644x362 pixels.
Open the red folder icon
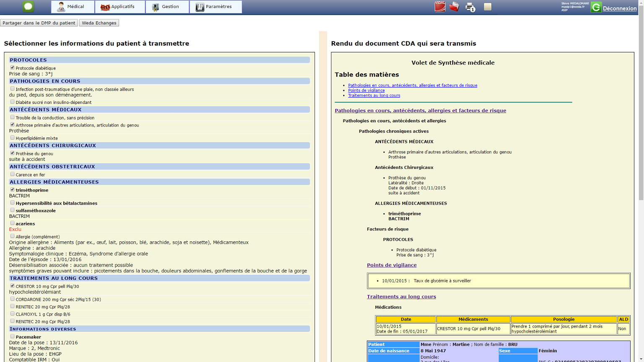coord(454,7)
